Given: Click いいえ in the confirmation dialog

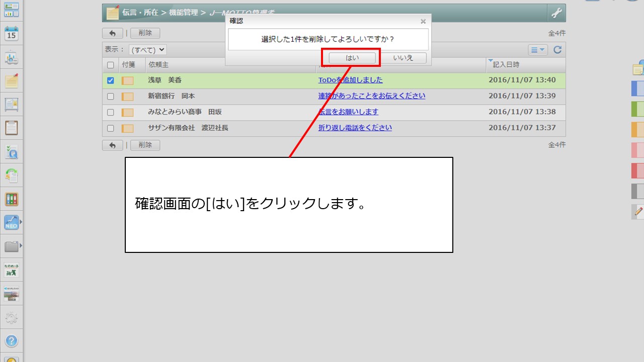Looking at the screenshot, I should click(403, 58).
